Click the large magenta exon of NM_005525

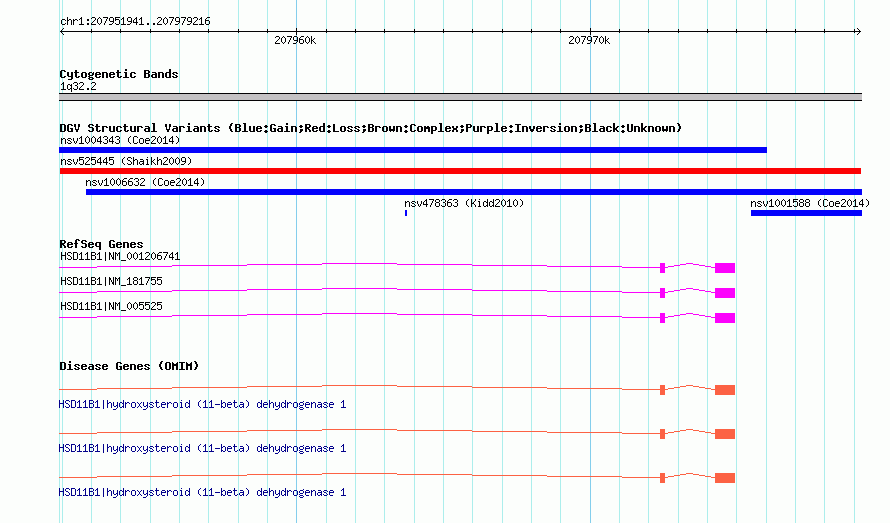click(725, 318)
